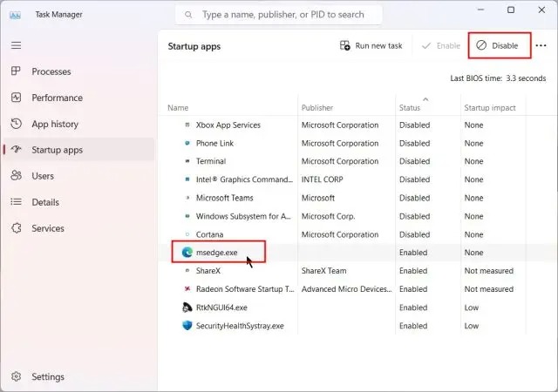The height and width of the screenshot is (392, 558).
Task: Select Radeon Software Startup T... row
Action: [x=358, y=289]
